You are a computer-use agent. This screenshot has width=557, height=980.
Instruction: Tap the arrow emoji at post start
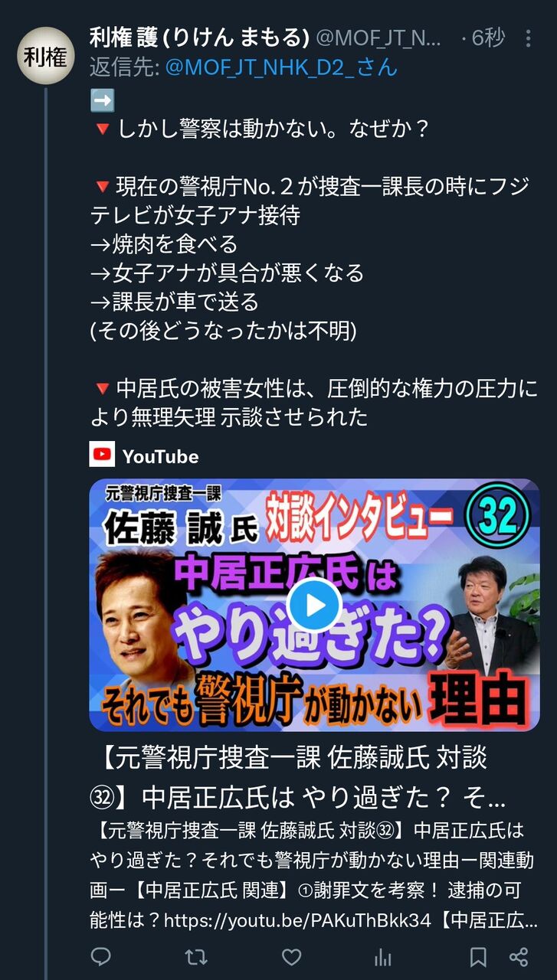[x=102, y=100]
